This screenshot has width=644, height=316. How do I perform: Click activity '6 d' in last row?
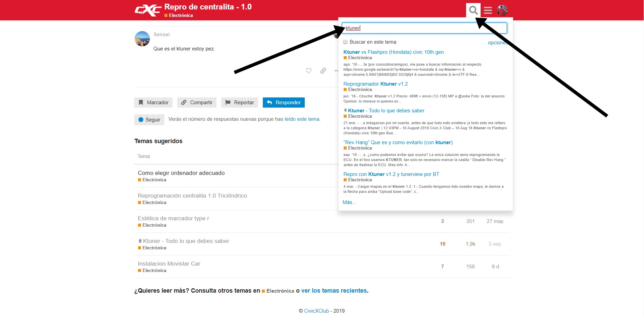pos(496,267)
